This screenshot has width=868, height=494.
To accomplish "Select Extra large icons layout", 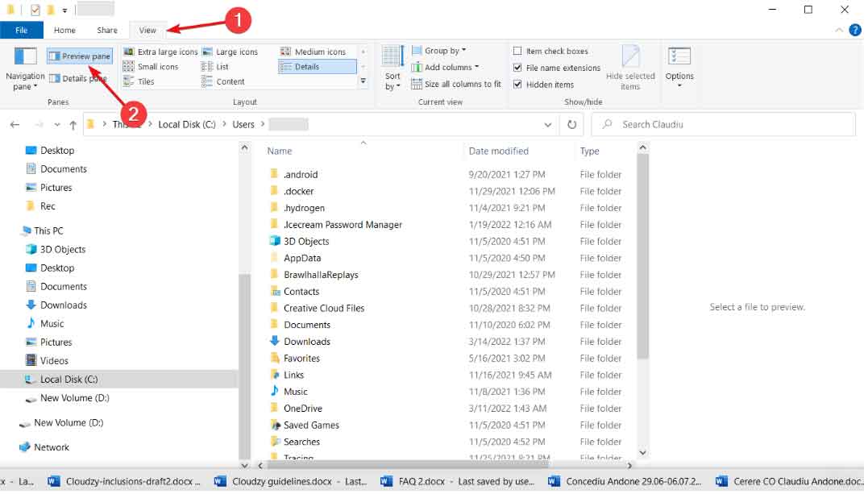I will (x=160, y=52).
